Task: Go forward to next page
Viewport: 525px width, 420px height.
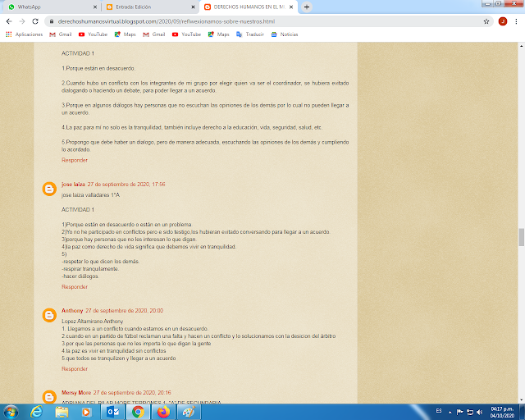Action: coord(22,21)
